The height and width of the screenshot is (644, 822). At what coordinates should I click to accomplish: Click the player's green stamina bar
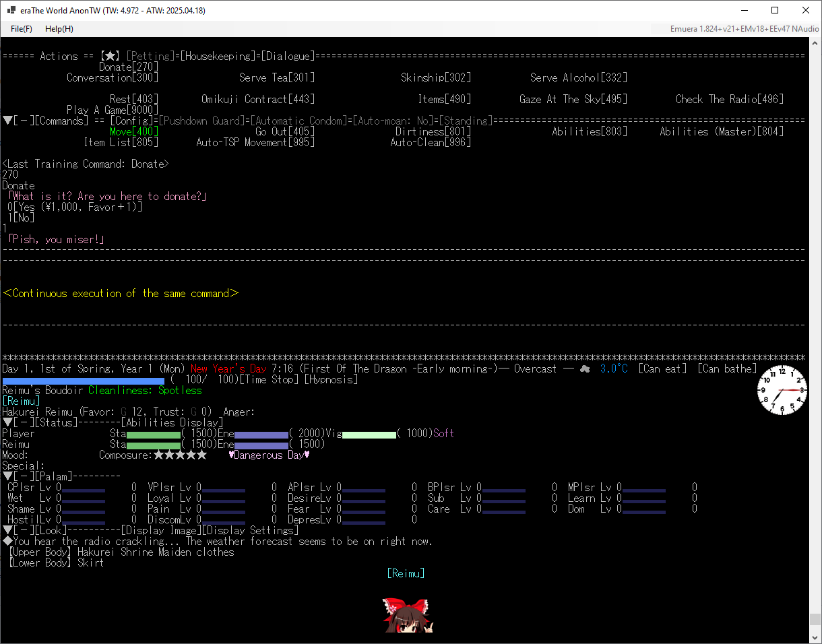(154, 434)
